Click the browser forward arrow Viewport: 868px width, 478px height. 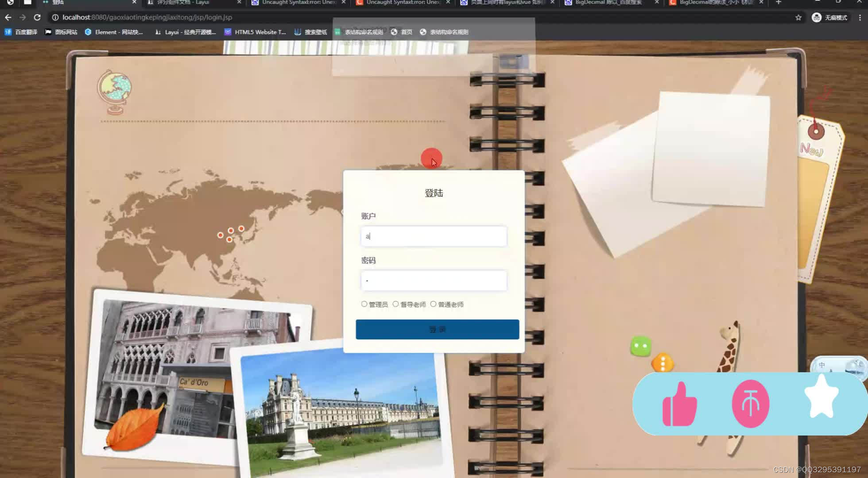(x=23, y=17)
